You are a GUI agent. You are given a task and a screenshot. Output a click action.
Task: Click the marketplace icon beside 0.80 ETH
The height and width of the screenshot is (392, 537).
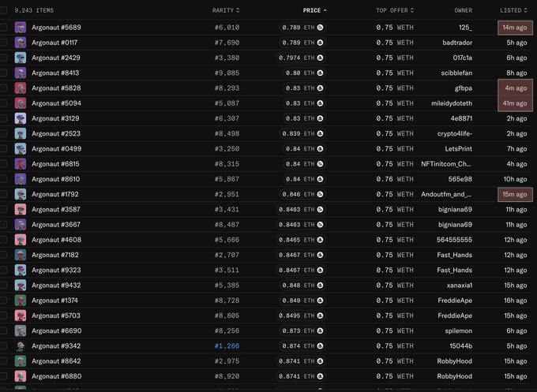pyautogui.click(x=320, y=73)
